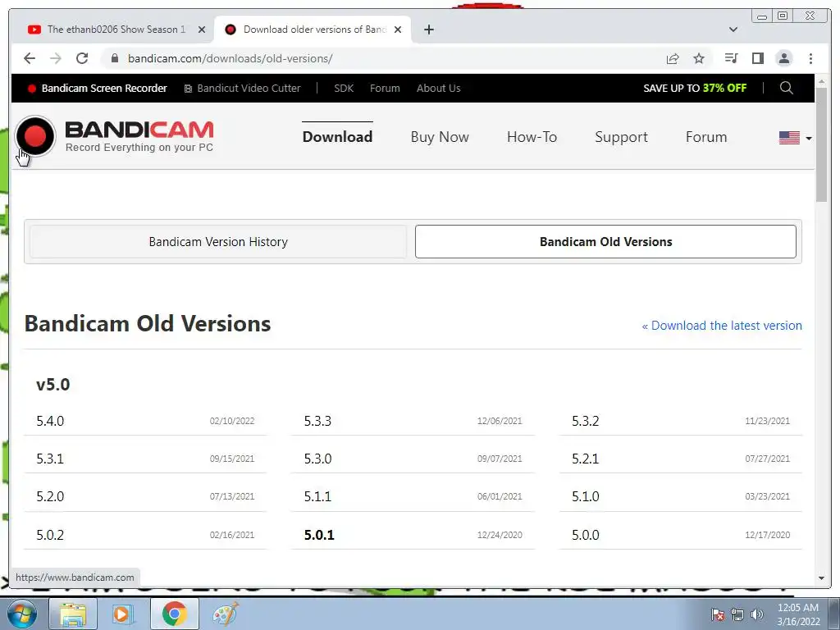Open Forum link in black top bar

coord(385,89)
